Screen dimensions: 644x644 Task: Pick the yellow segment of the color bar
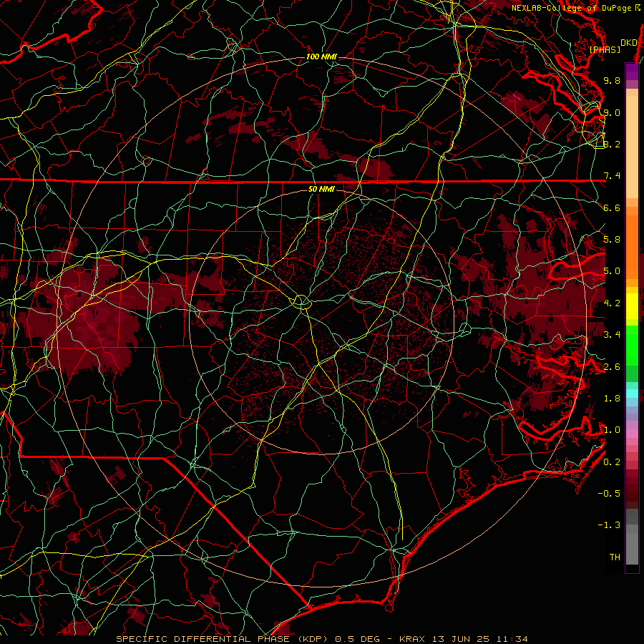click(x=632, y=306)
